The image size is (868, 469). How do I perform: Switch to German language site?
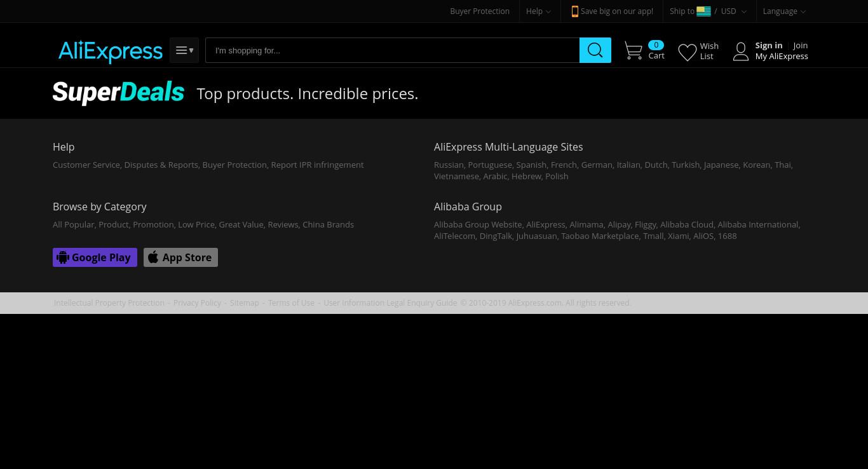coord(597,165)
